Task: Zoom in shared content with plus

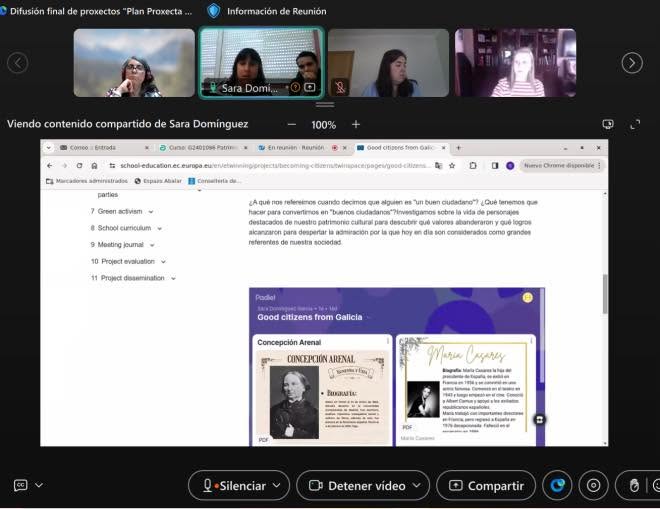Action: click(x=356, y=124)
